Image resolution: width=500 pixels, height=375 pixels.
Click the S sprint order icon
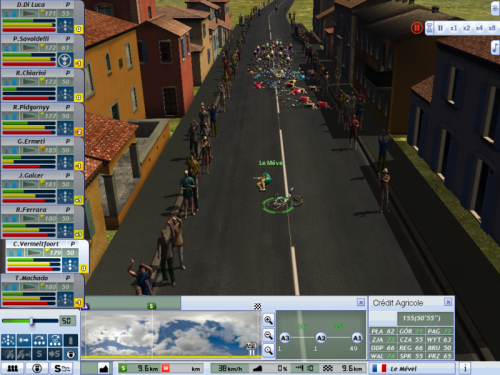[39, 354]
